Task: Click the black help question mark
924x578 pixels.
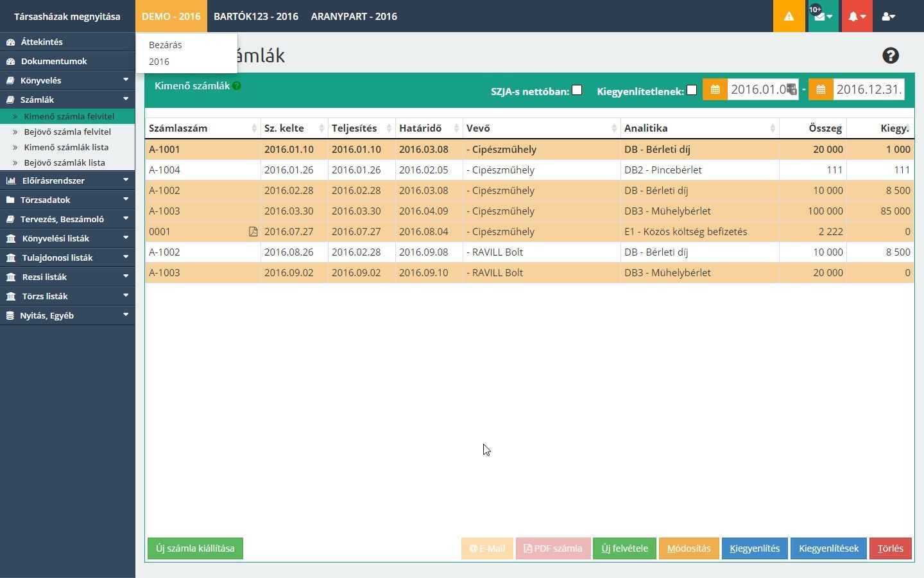Action: (x=890, y=56)
